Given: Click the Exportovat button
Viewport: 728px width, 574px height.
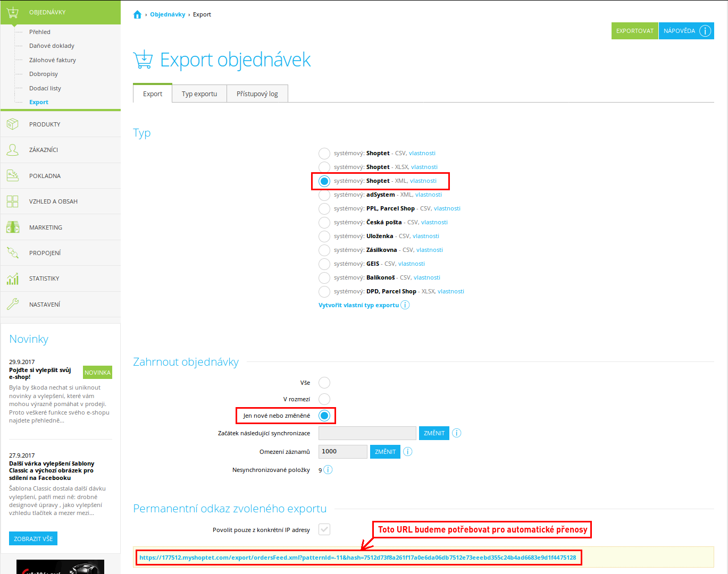Looking at the screenshot, I should tap(635, 31).
